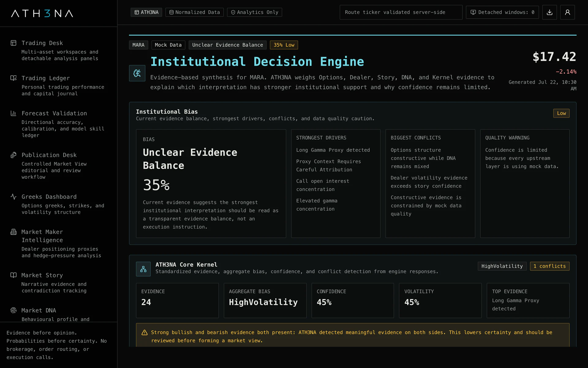Screen dimensions: 588x368
Task: Click Market Story open-book icon
Action: point(13,275)
